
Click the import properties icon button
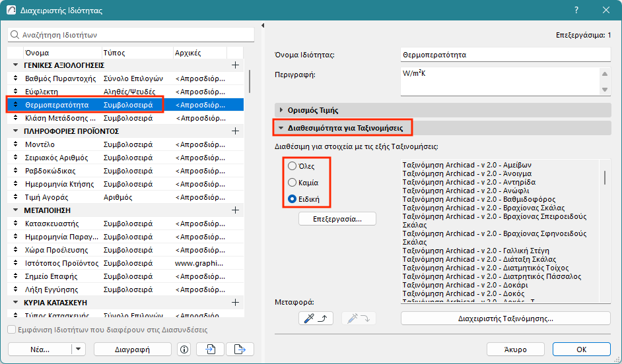(210, 349)
